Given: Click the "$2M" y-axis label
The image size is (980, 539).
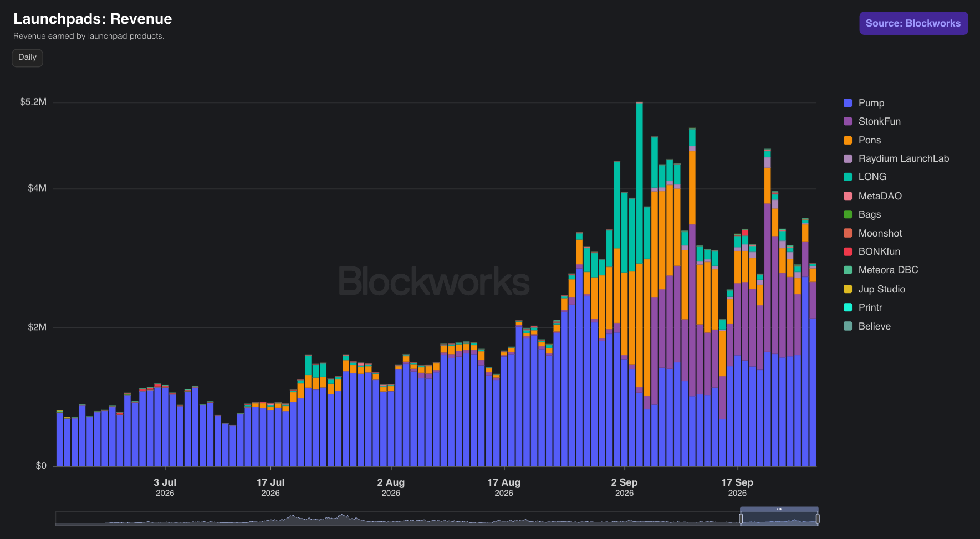Looking at the screenshot, I should (37, 327).
